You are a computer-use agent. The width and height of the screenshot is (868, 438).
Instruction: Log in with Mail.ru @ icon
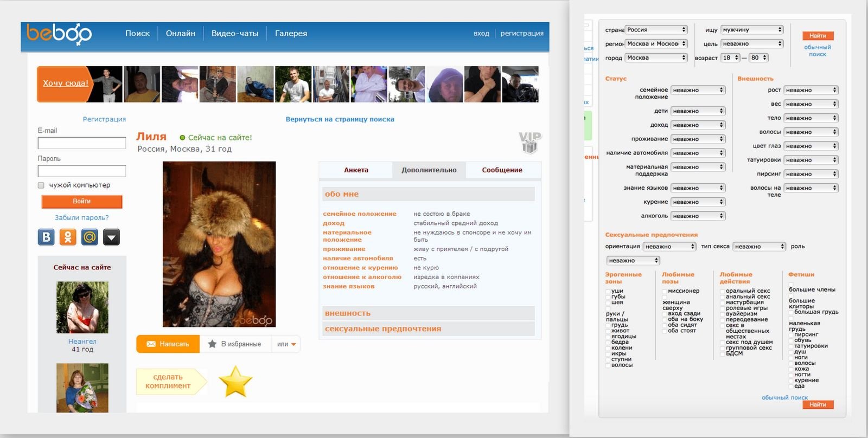[x=90, y=237]
